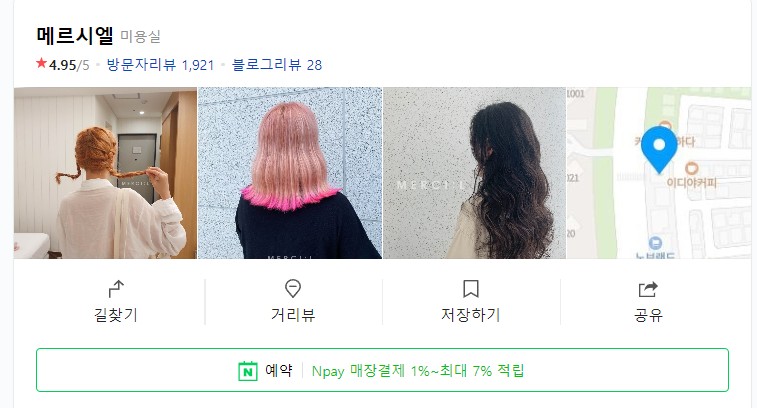Click the red star rating icon
Screen dimensions: 757x408
42,63
